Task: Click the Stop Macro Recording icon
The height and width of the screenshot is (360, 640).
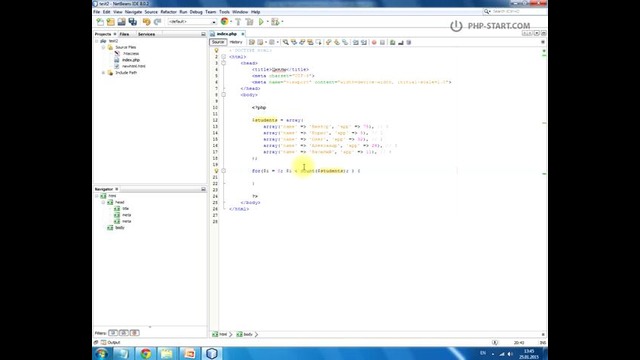Action: tap(382, 42)
